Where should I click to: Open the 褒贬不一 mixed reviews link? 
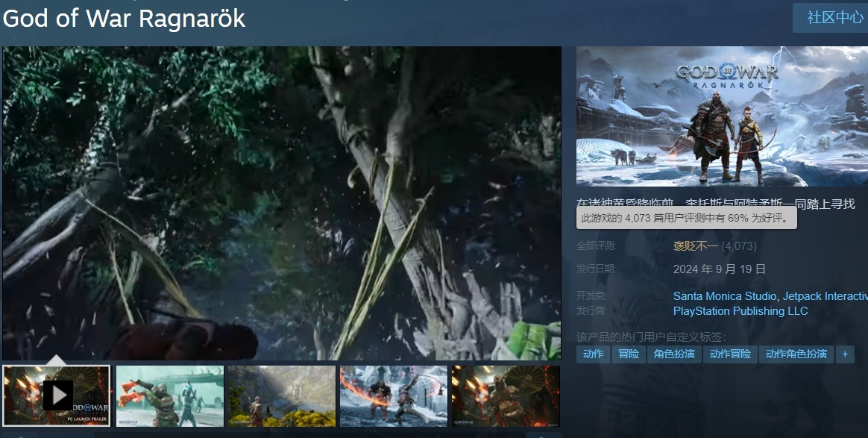(695, 245)
